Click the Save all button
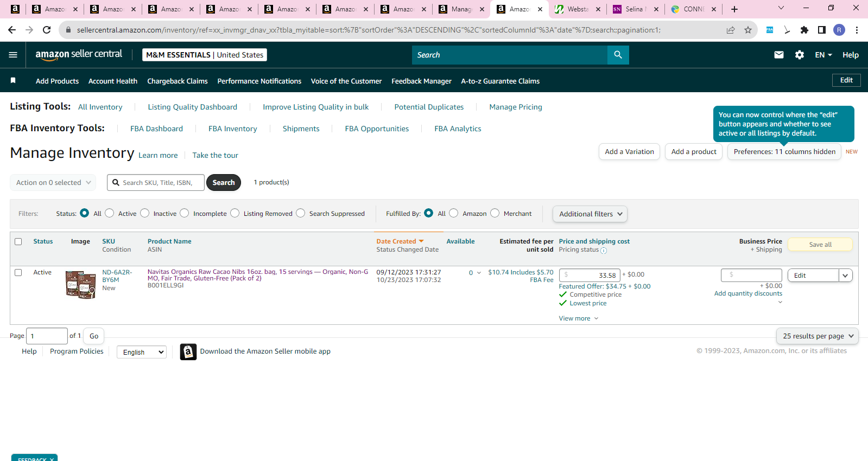This screenshot has width=868, height=461. 820,245
